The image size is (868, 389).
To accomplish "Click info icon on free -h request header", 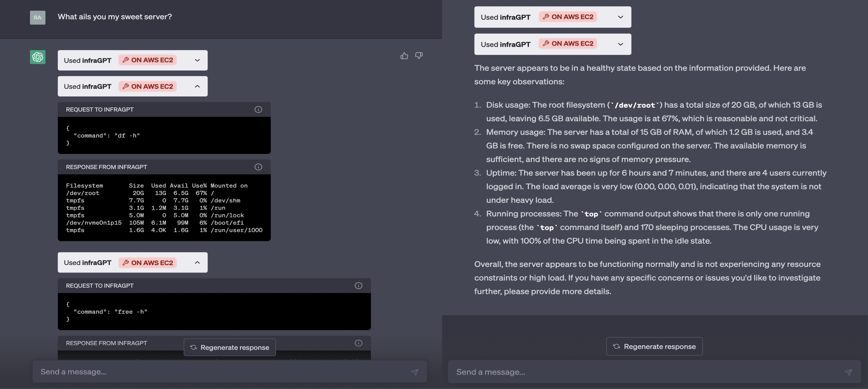I will tap(358, 286).
